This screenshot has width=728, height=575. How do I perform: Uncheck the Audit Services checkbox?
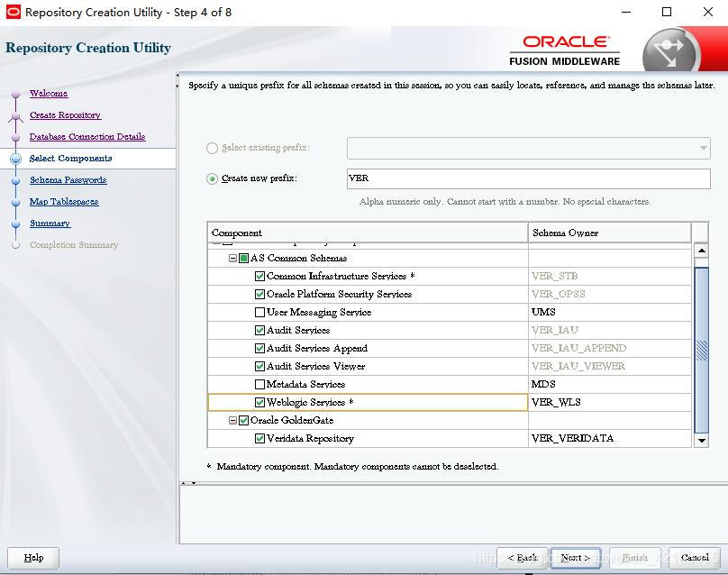point(260,330)
